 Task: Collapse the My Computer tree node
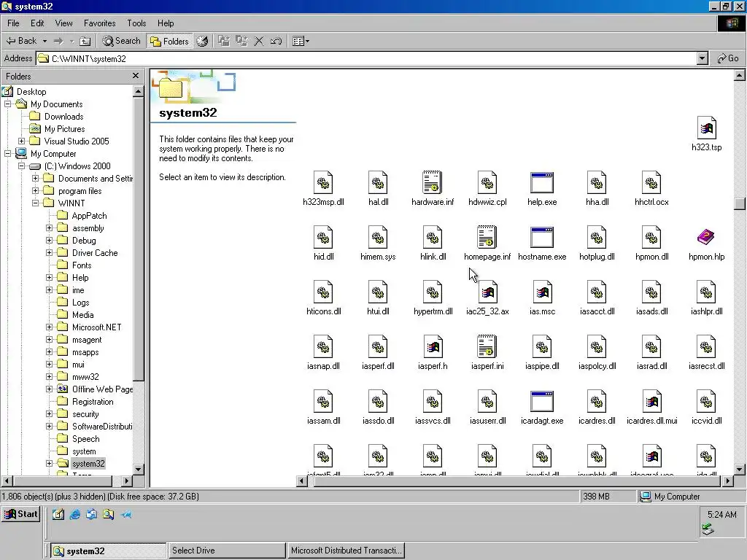pos(7,153)
